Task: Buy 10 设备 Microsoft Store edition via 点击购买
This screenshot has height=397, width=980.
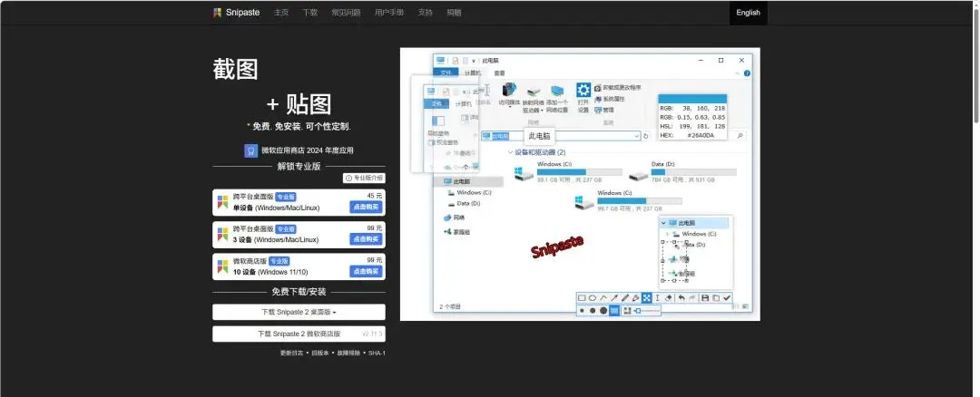Action: 366,271
